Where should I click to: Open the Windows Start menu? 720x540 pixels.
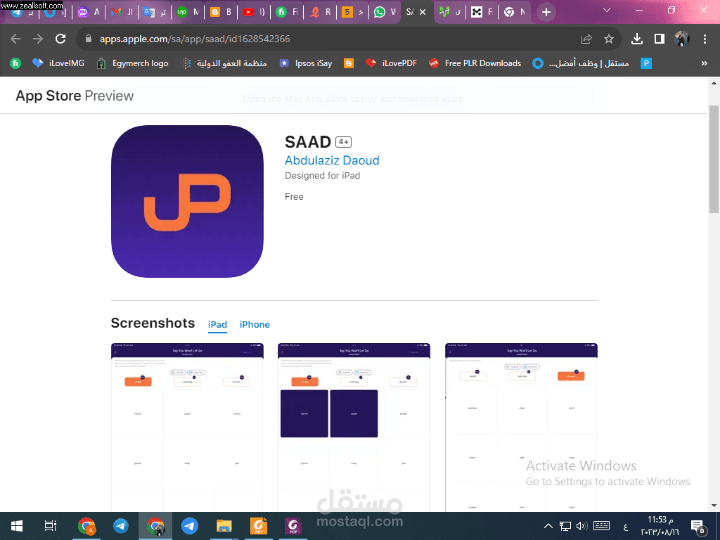[17, 526]
